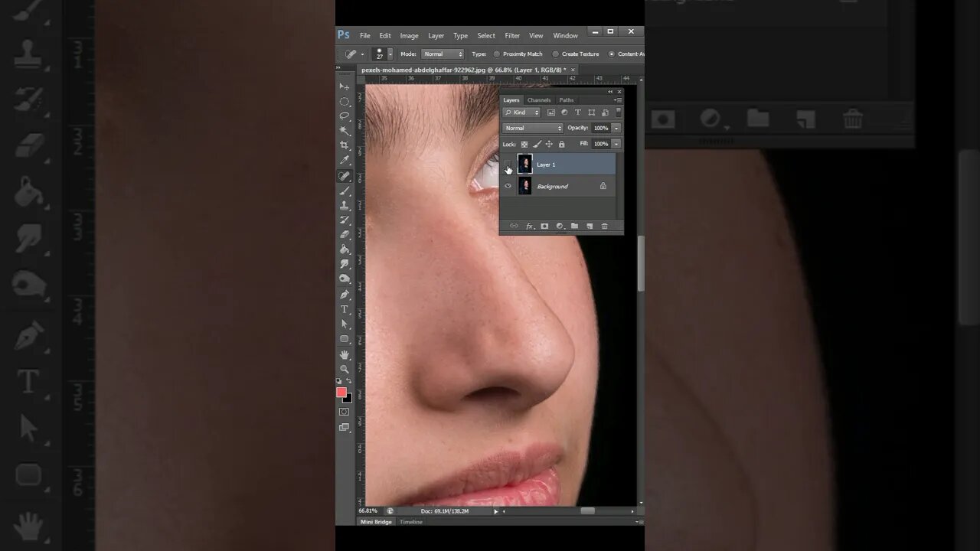Filter layers by shape layers
980x551 pixels.
(592, 112)
